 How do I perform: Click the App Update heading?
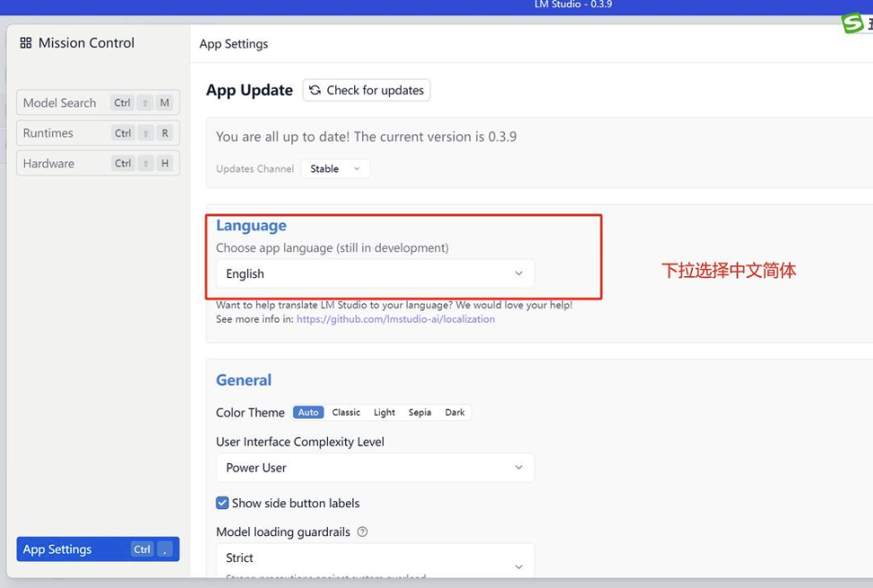click(249, 91)
